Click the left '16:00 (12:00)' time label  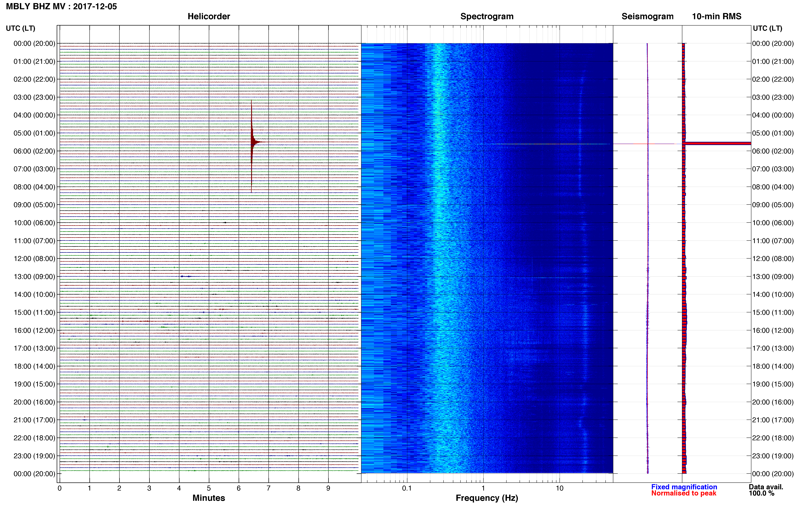[34, 330]
